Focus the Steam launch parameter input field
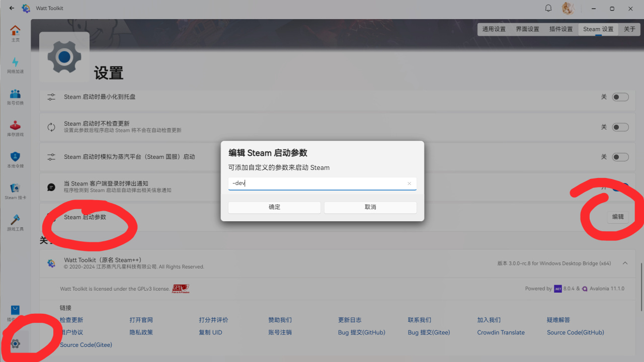 (x=323, y=184)
